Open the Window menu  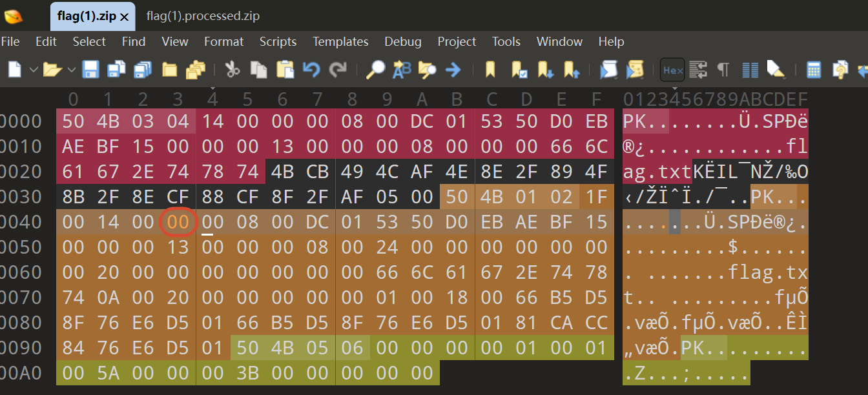[x=560, y=41]
